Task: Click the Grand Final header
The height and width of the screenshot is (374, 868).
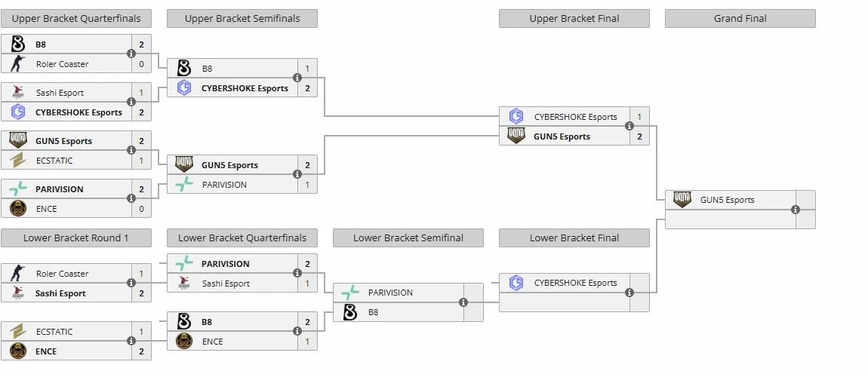Action: coord(740,18)
